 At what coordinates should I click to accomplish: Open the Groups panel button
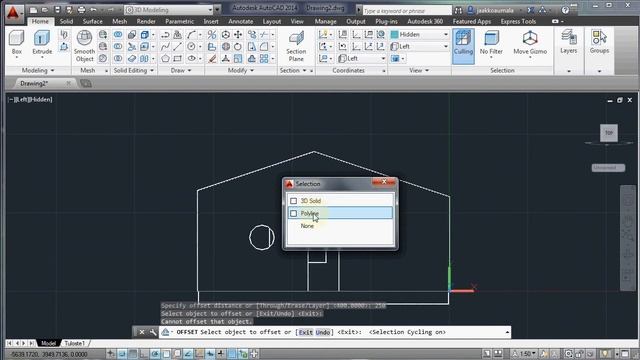click(x=599, y=42)
